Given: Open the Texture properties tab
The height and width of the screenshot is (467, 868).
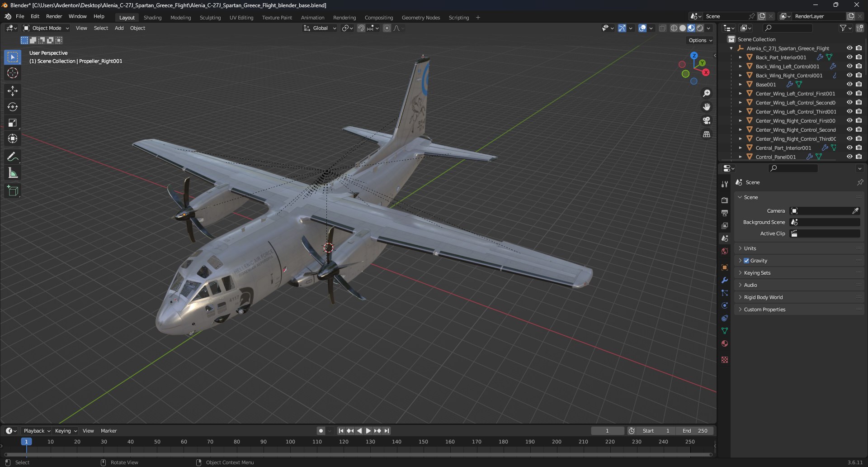Looking at the screenshot, I should coord(725,360).
